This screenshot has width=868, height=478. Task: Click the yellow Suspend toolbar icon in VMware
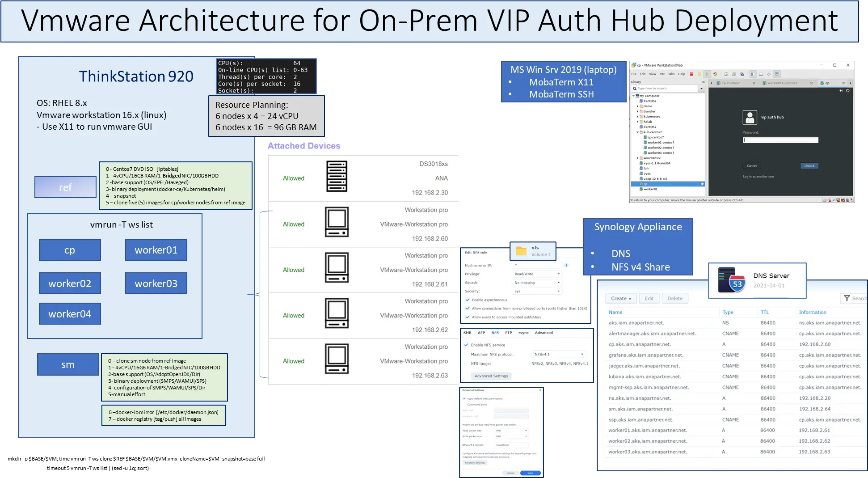699,74
